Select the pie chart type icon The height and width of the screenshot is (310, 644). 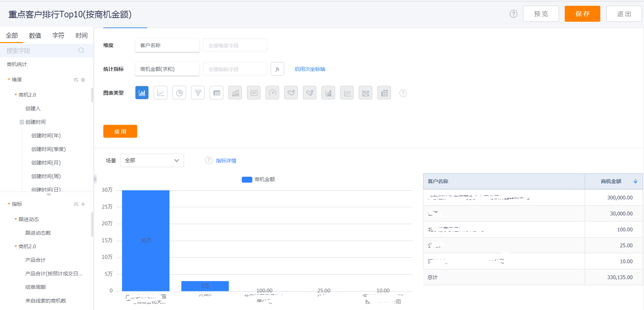click(179, 93)
